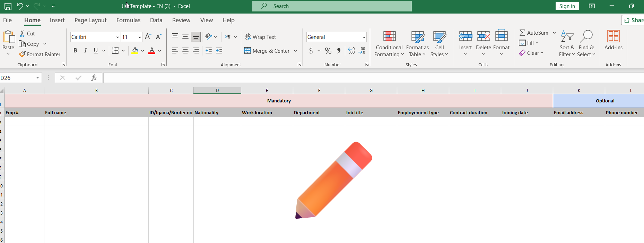This screenshot has height=243, width=644.
Task: Switch to the Formulas tab
Action: coord(128,20)
